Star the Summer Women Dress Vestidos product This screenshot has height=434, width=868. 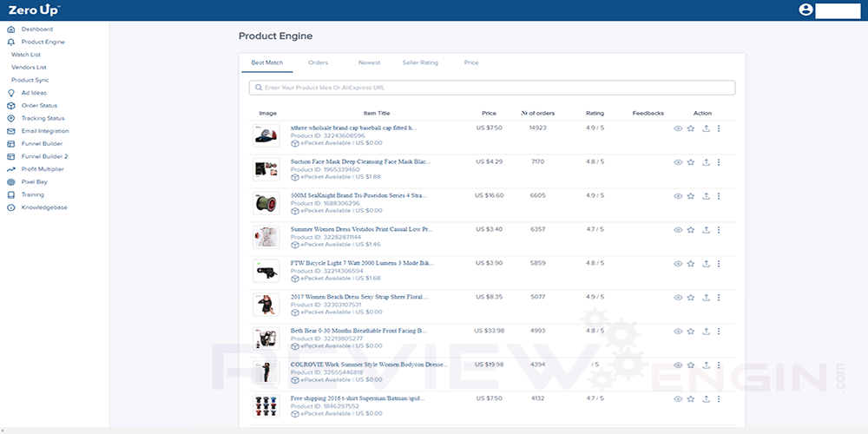point(690,230)
